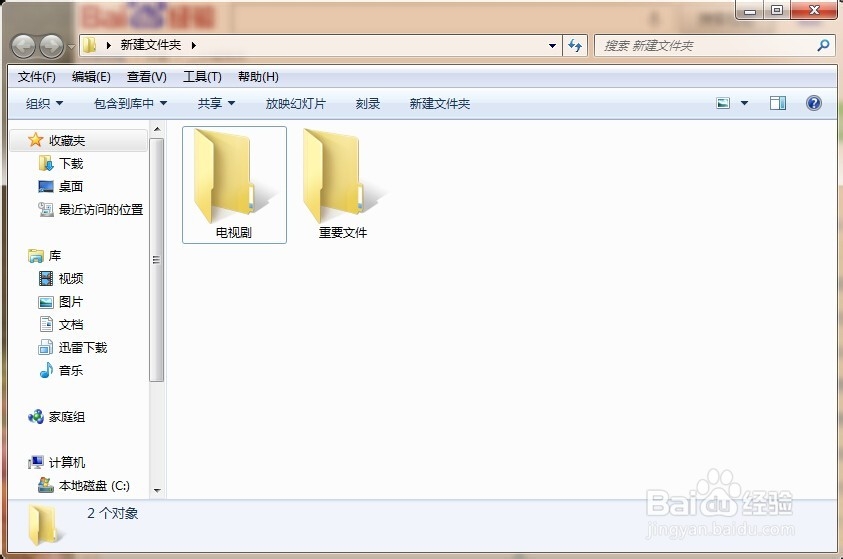The height and width of the screenshot is (559, 843).
Task: Select the 新建文件夹 breadcrumb in address bar
Action: [151, 45]
